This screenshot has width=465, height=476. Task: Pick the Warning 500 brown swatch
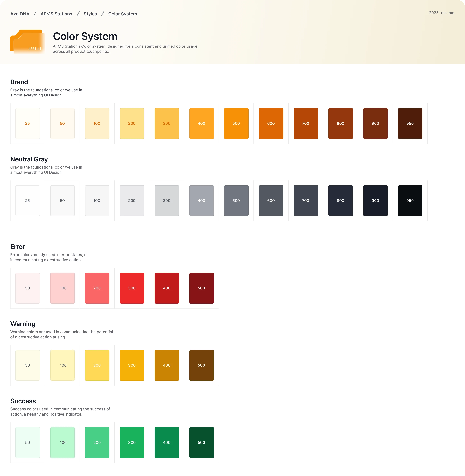pos(201,365)
